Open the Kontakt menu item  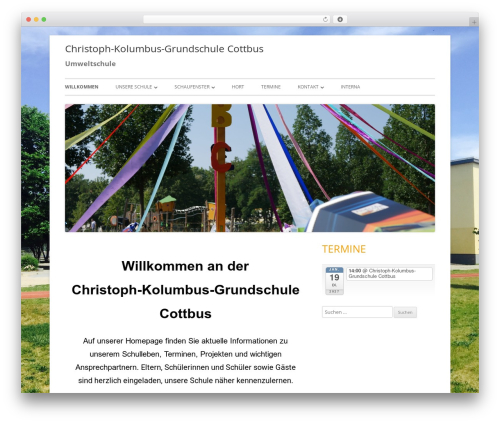pyautogui.click(x=308, y=87)
